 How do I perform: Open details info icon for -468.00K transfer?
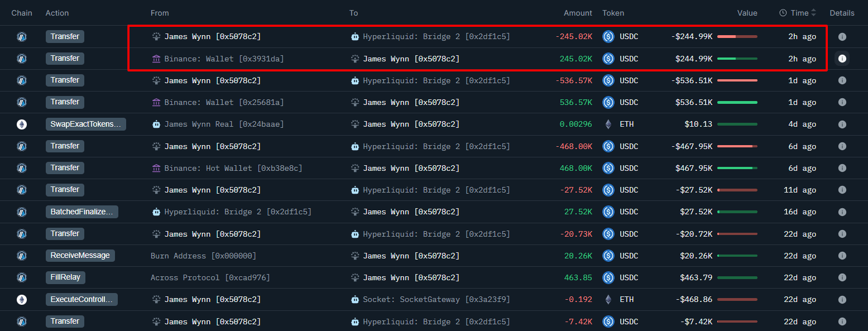click(x=842, y=146)
